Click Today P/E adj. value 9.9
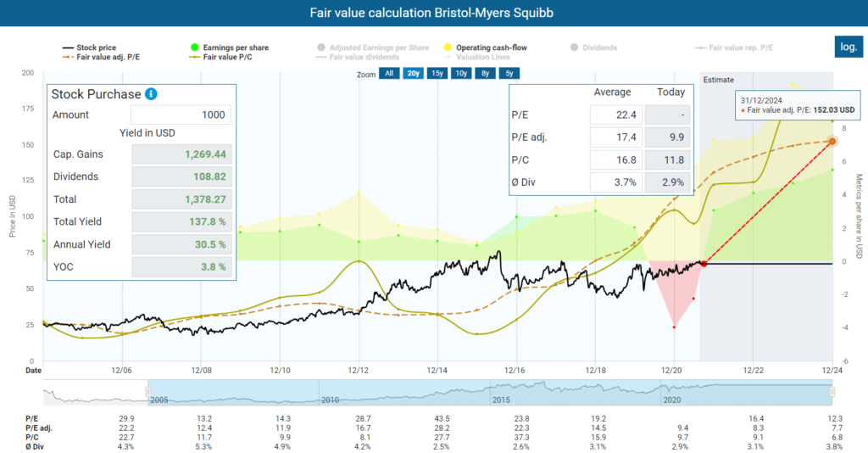868x453 pixels. pyautogui.click(x=667, y=137)
